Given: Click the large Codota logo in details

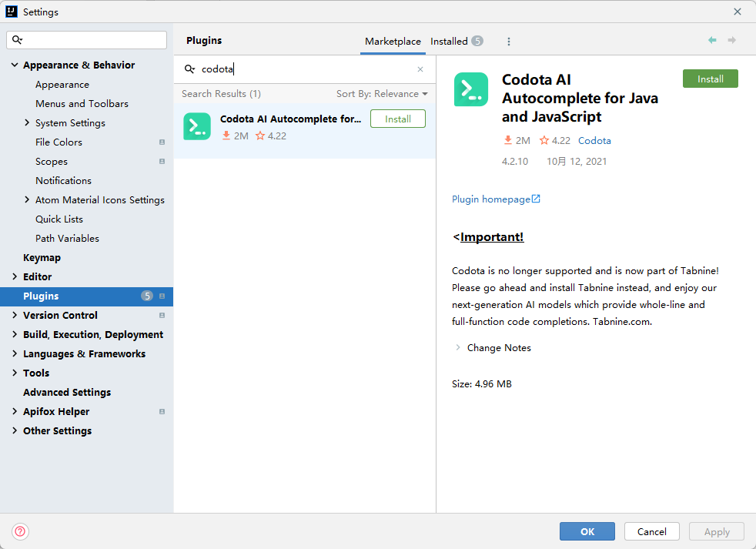Looking at the screenshot, I should click(471, 89).
